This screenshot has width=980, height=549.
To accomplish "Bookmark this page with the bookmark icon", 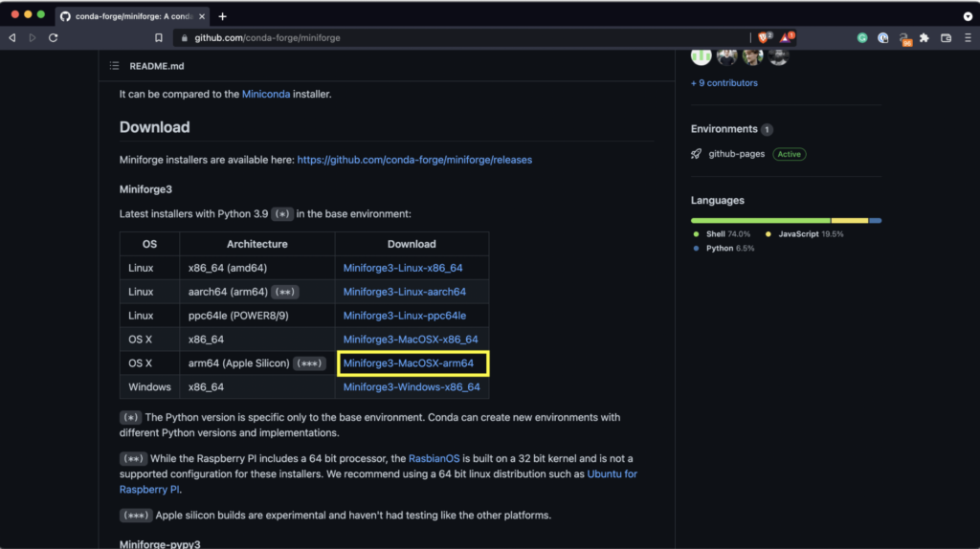I will [x=159, y=38].
